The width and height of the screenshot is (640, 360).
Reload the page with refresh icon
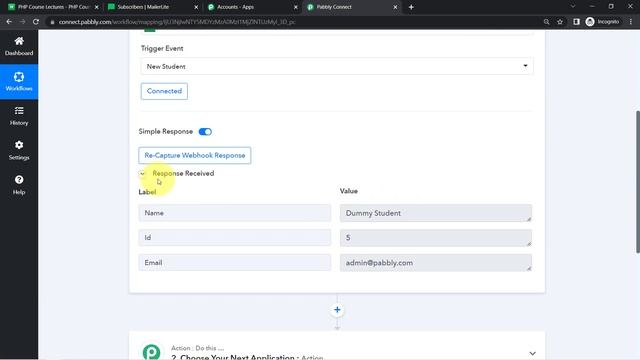pos(36,22)
